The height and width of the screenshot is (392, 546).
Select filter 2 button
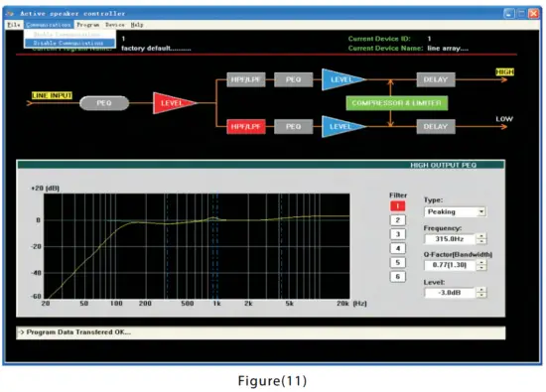click(x=398, y=220)
